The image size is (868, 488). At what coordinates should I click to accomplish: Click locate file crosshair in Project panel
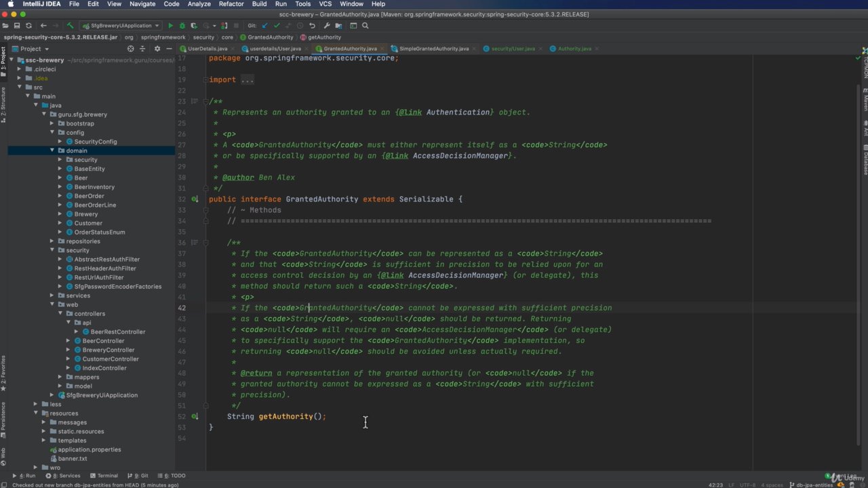(x=131, y=49)
